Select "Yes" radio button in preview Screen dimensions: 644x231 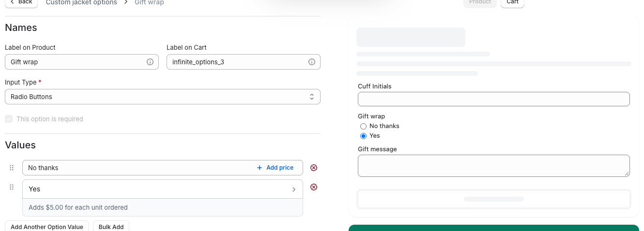(x=363, y=136)
